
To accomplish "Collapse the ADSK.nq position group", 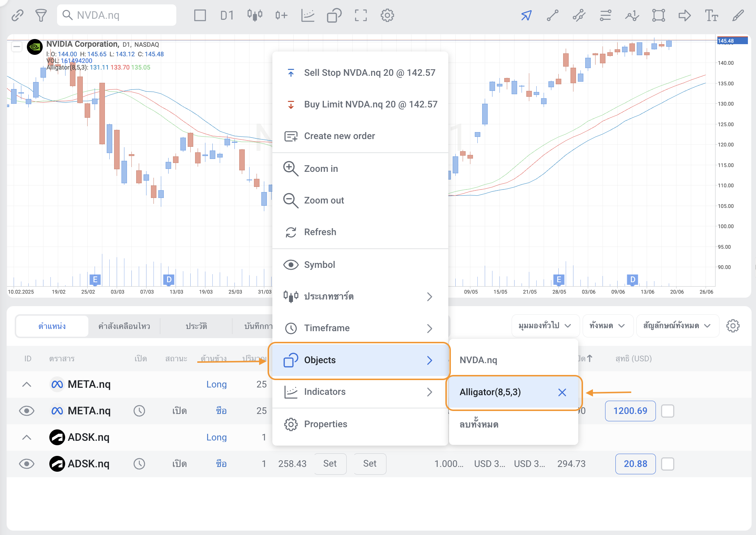I will tap(27, 437).
